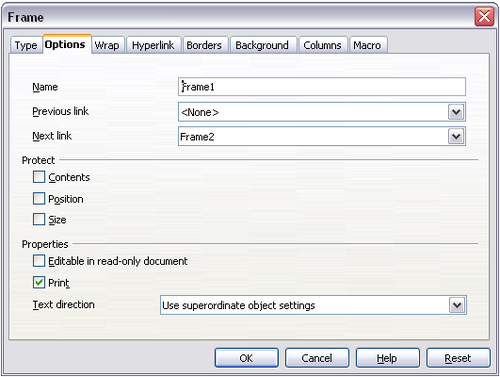The image size is (500, 377).
Task: Open the Columns tab
Action: [322, 45]
